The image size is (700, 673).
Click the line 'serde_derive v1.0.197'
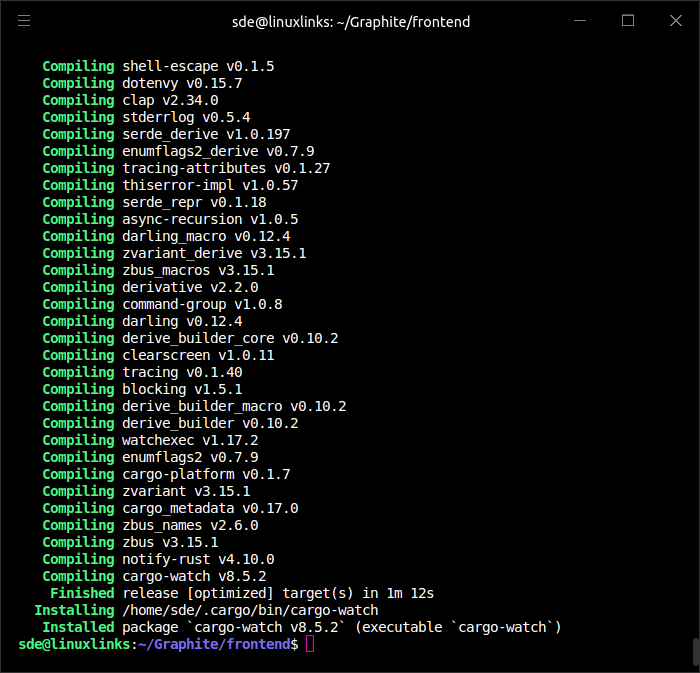(x=206, y=134)
